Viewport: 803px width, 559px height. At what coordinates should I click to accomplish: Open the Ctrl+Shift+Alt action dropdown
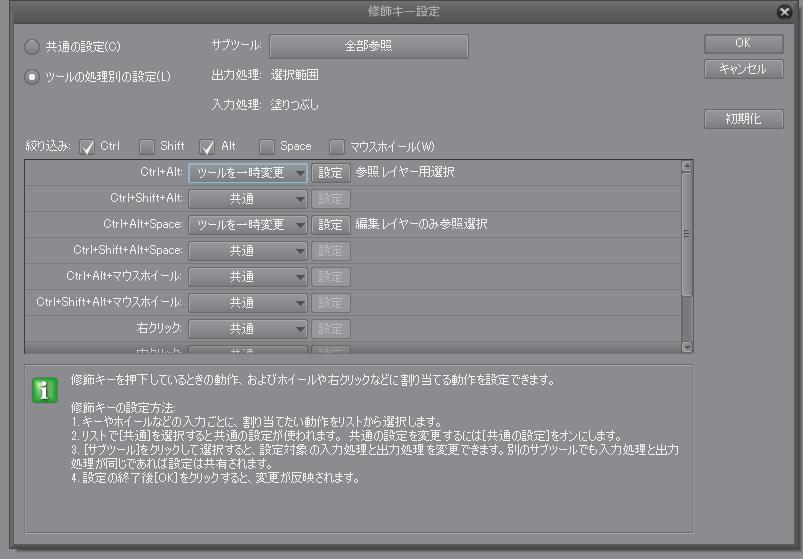pos(248,198)
